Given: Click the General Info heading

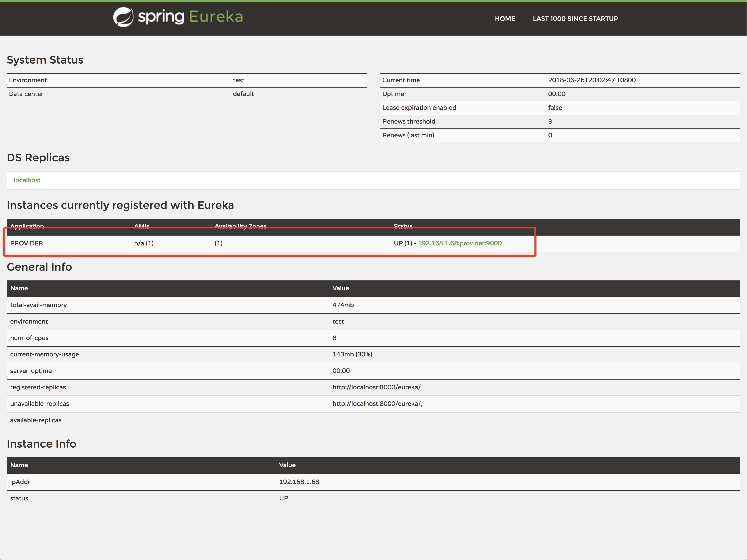Looking at the screenshot, I should (39, 267).
